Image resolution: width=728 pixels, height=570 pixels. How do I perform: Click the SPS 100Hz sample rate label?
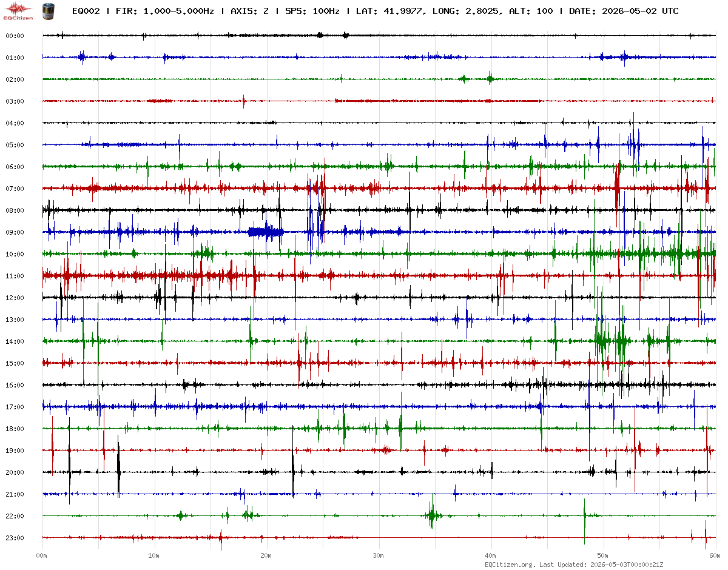314,11
